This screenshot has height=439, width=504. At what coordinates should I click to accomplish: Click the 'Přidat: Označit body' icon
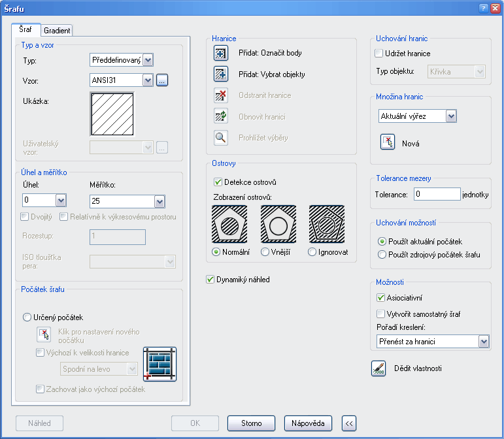coord(220,53)
